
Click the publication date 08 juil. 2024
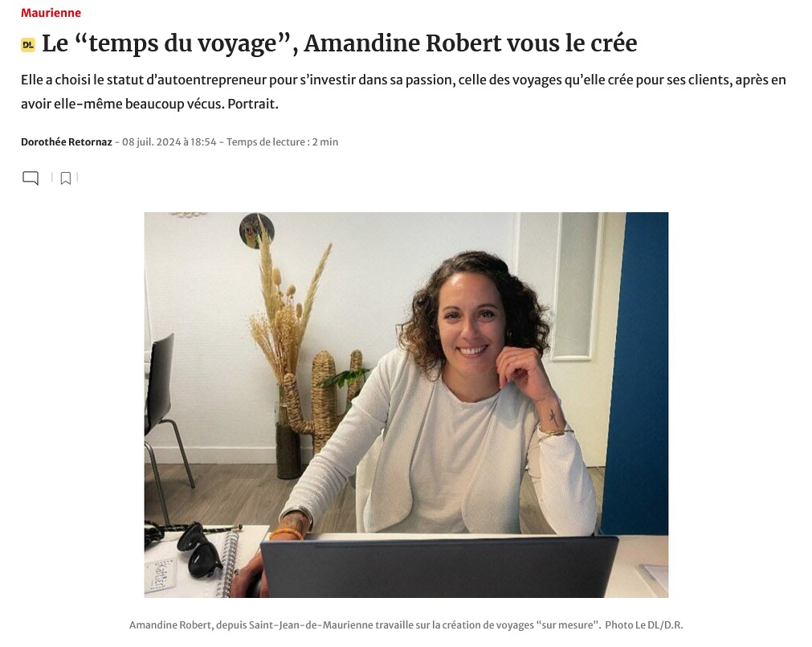coord(152,142)
